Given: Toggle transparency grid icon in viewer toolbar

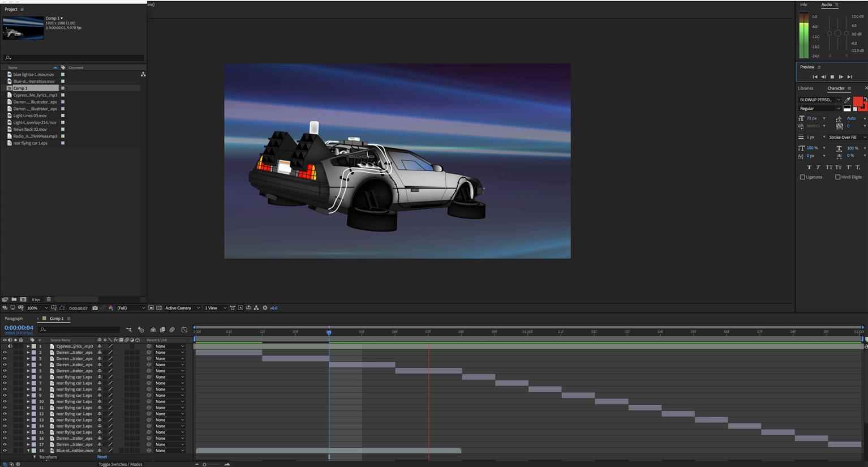Looking at the screenshot, I should [159, 308].
